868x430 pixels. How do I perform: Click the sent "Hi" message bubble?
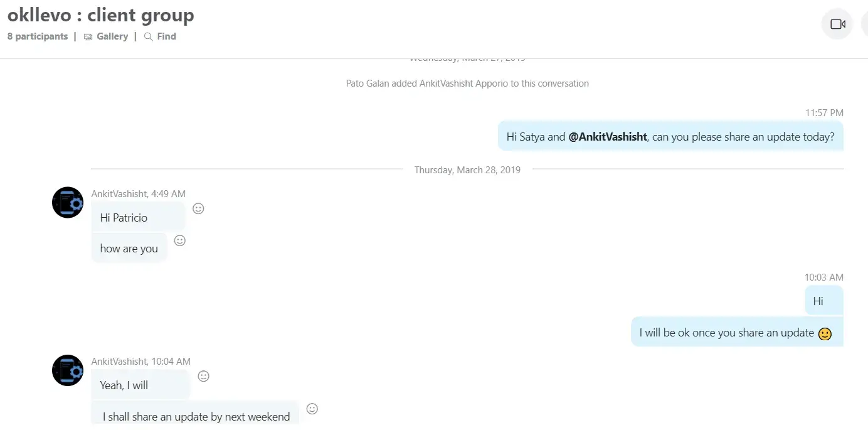point(818,301)
